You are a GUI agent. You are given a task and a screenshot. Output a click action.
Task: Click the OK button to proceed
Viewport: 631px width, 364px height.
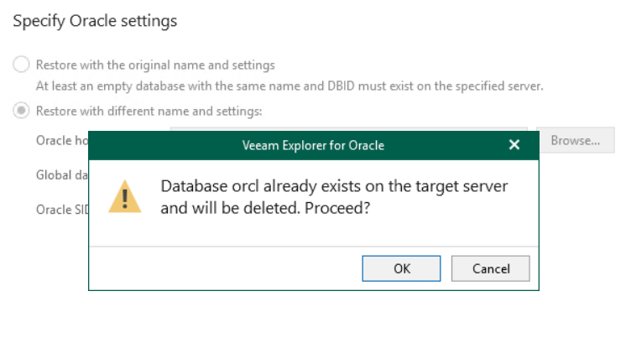point(401,268)
